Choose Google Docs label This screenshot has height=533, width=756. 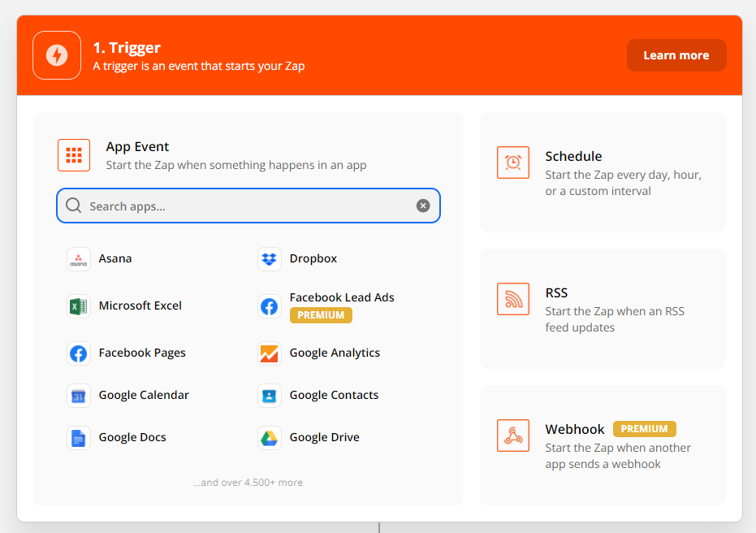pos(132,437)
